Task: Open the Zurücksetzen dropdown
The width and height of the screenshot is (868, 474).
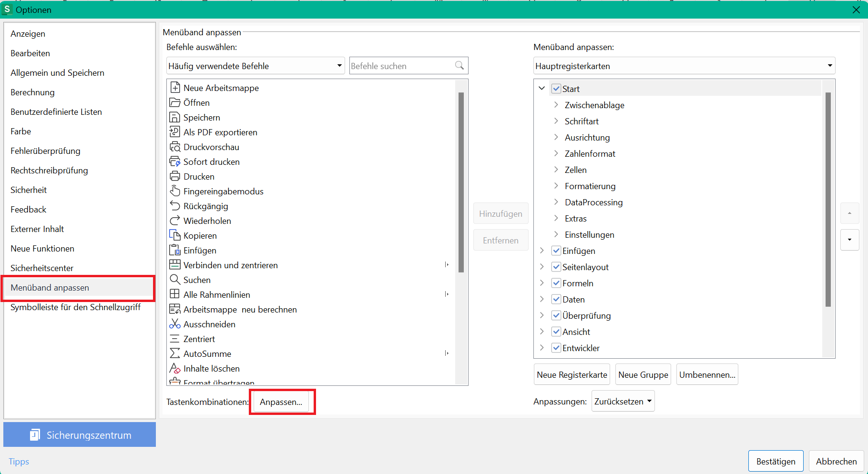Action: (623, 401)
